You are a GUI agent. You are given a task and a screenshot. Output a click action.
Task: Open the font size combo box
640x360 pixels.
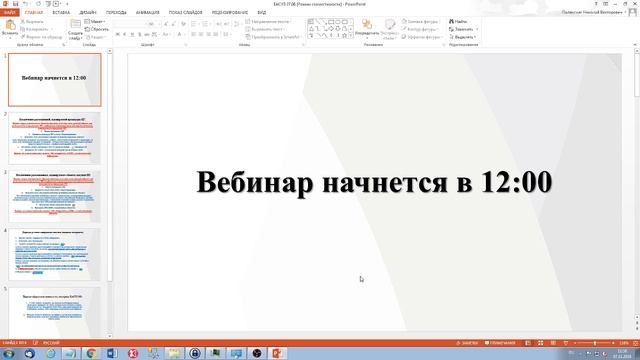click(153, 24)
